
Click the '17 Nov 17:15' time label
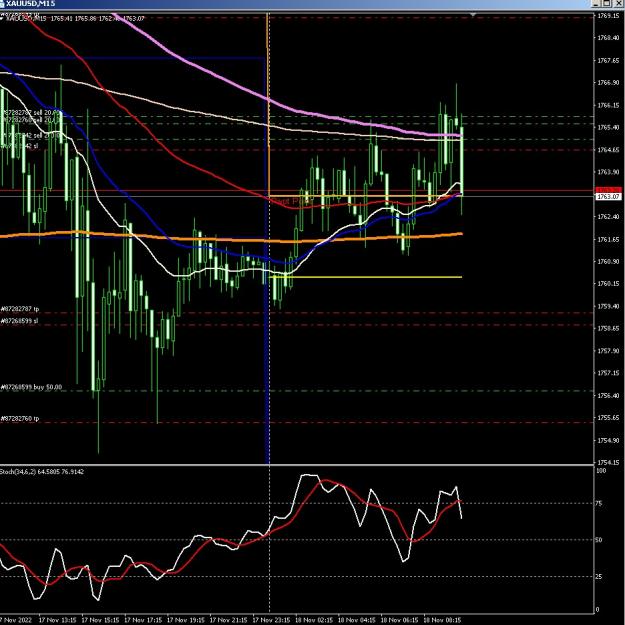pos(143,620)
